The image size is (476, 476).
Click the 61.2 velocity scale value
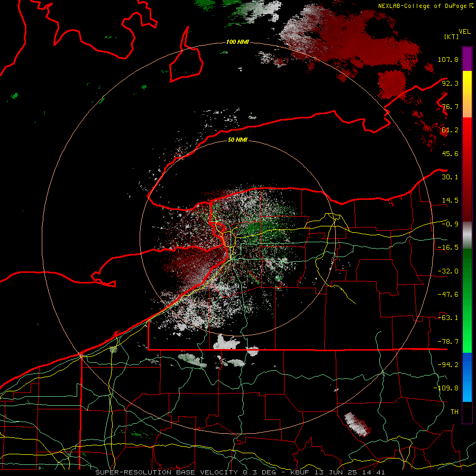click(450, 130)
